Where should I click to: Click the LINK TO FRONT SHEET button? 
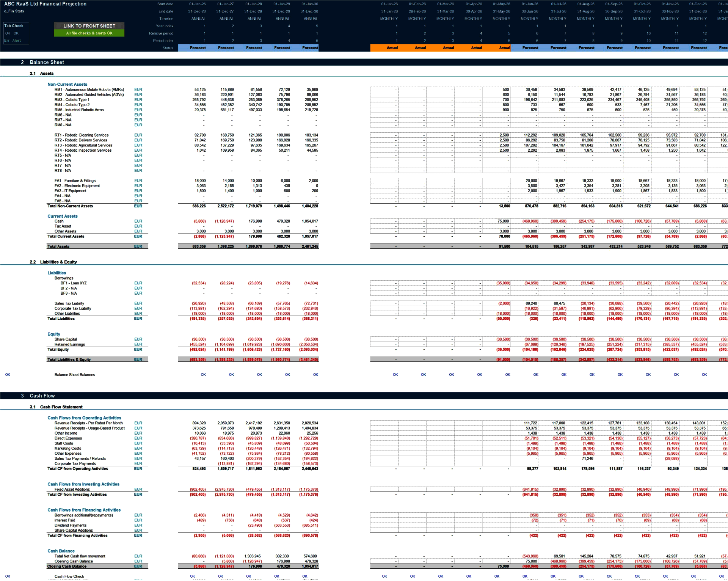coord(89,26)
